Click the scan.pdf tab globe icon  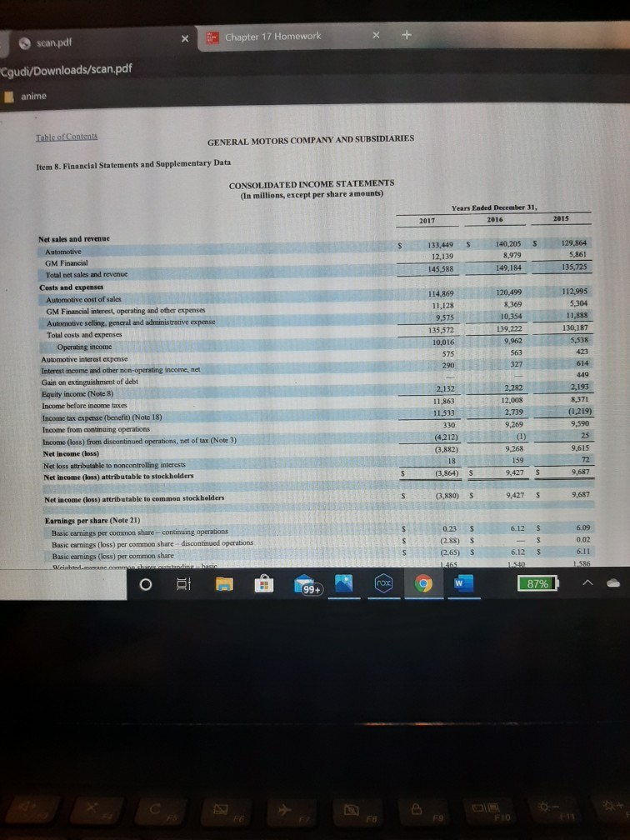pos(25,44)
